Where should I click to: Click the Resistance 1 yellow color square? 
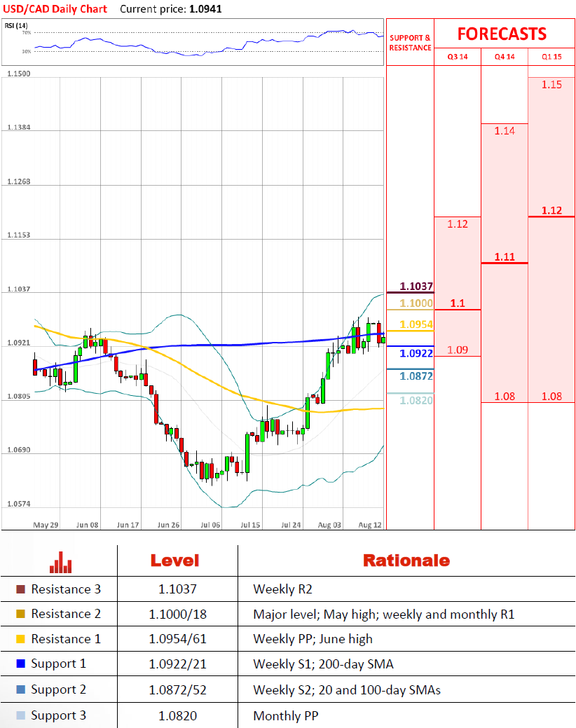coord(20,639)
